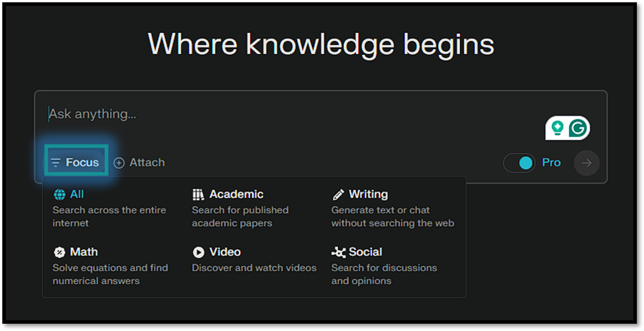This screenshot has width=644, height=331.
Task: Click the Grammarly G icon
Action: [578, 128]
